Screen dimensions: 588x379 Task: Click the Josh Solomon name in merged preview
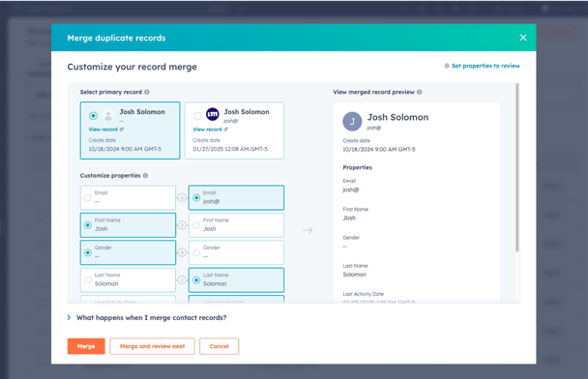(x=397, y=117)
